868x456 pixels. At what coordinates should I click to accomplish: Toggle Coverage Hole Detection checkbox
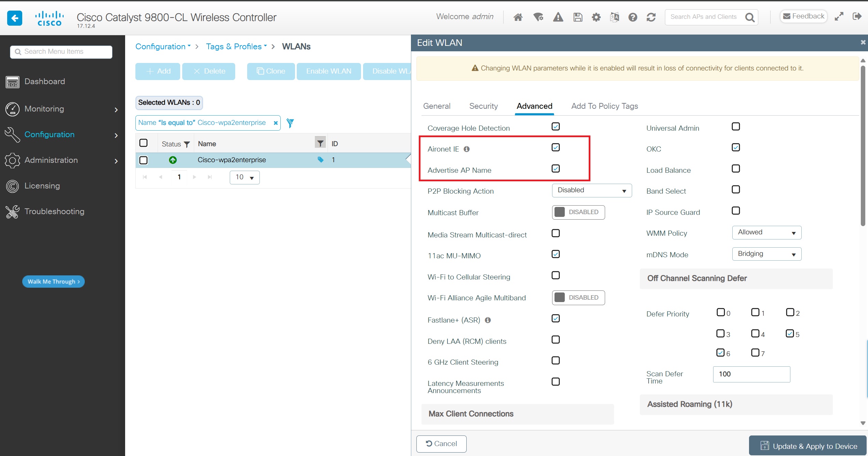pos(556,127)
